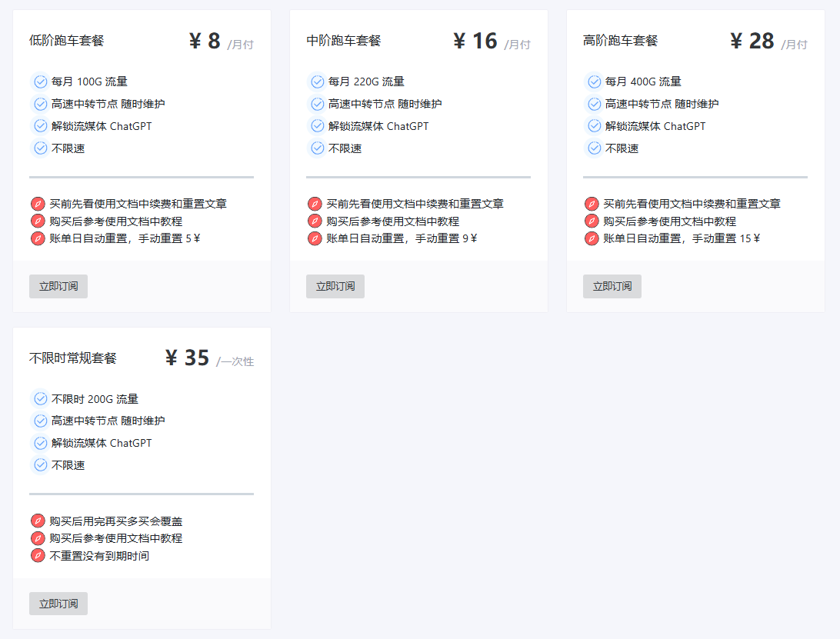The image size is (840, 639).
Task: Subscribe to the 低阶跑车套餐 plan
Action: coord(58,286)
